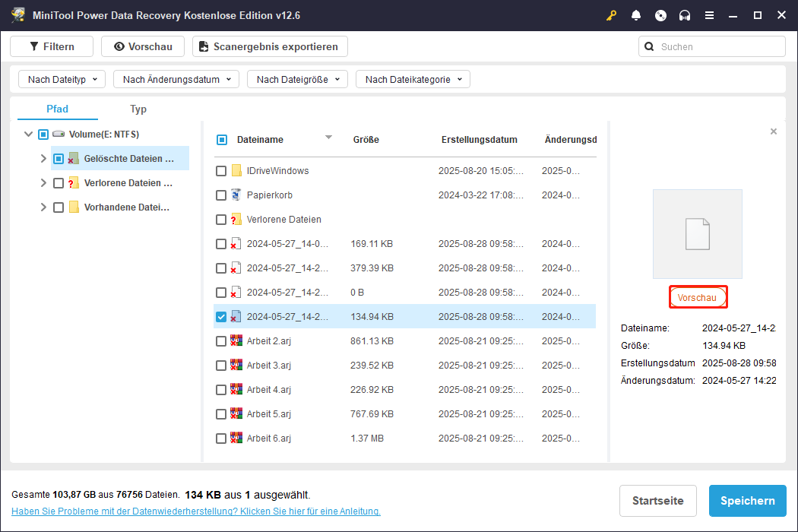The width and height of the screenshot is (798, 532).
Task: Click the Arbeit 6.arj archive icon
Action: (x=236, y=438)
